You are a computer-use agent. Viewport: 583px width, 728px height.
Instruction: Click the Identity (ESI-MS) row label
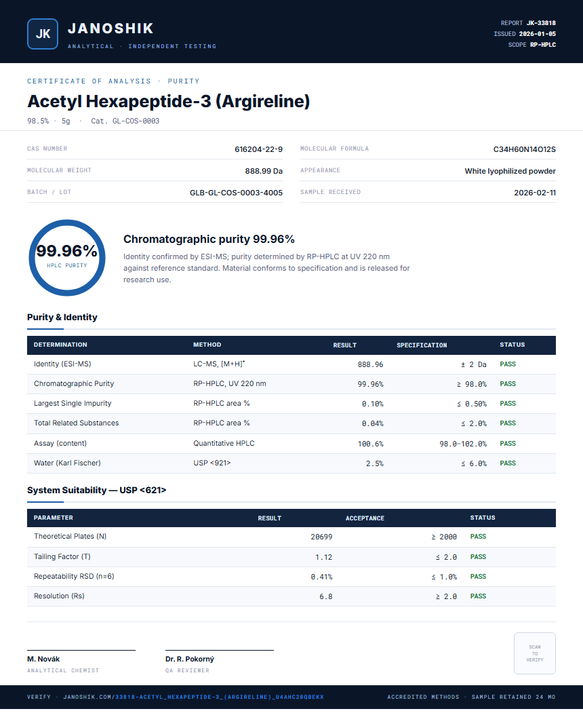62,364
